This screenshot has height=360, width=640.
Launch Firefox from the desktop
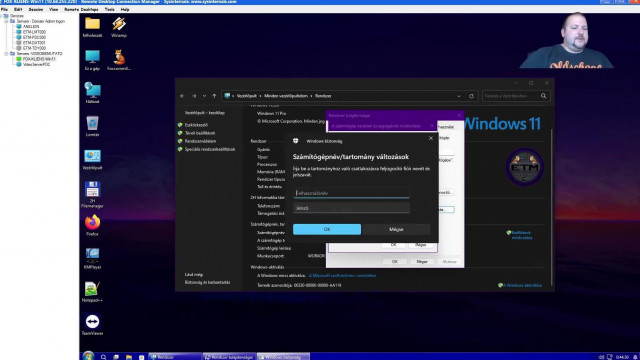pyautogui.click(x=92, y=225)
